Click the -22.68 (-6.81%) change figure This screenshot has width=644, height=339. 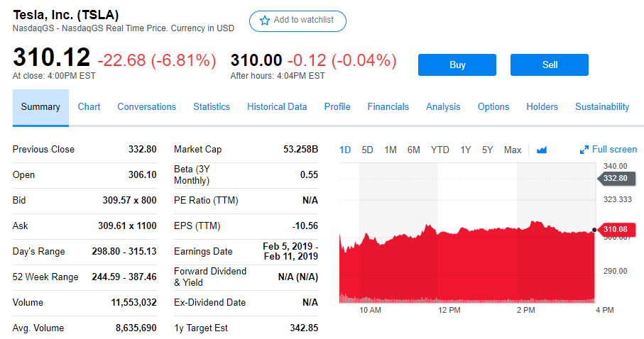point(157,61)
